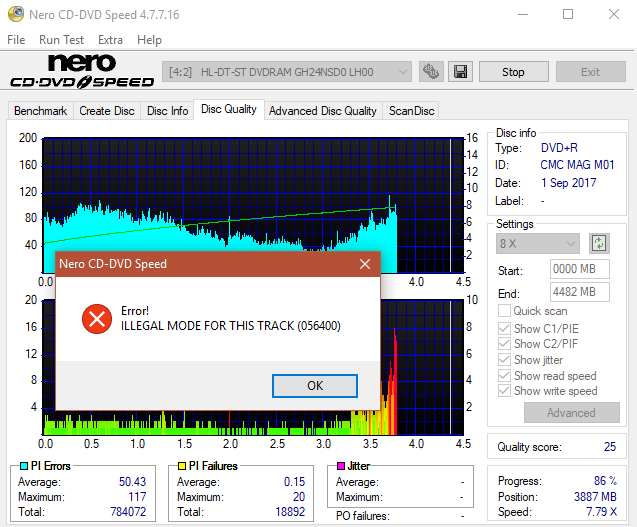Click the disc type DVD+R
This screenshot has width=637, height=527.
[559, 148]
